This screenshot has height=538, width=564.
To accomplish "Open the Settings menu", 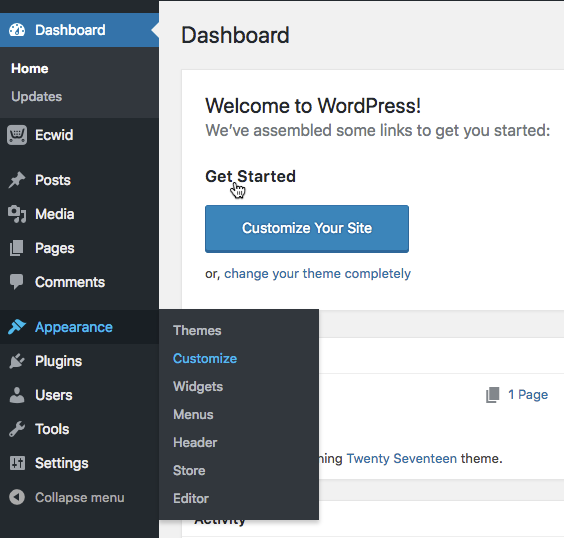I will 62,463.
